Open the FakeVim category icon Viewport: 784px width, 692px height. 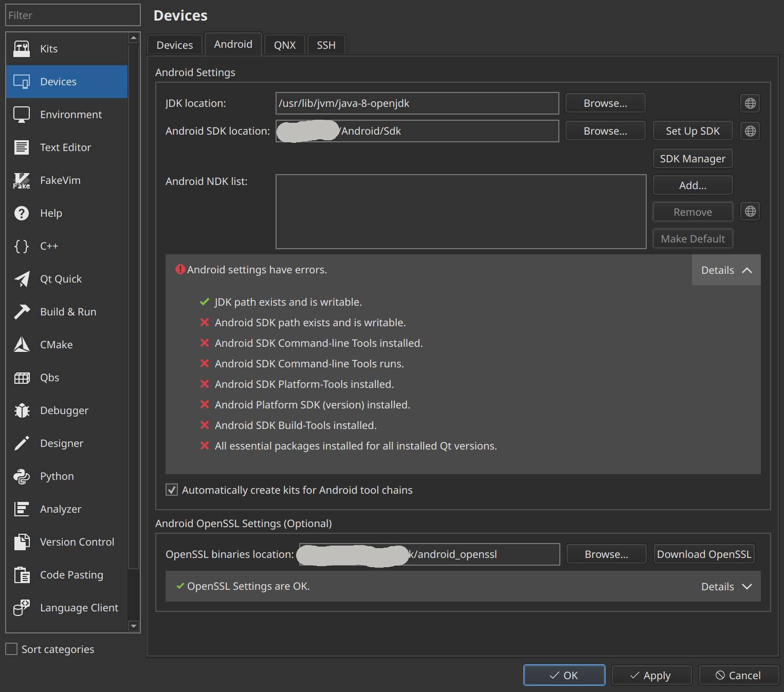tap(22, 180)
